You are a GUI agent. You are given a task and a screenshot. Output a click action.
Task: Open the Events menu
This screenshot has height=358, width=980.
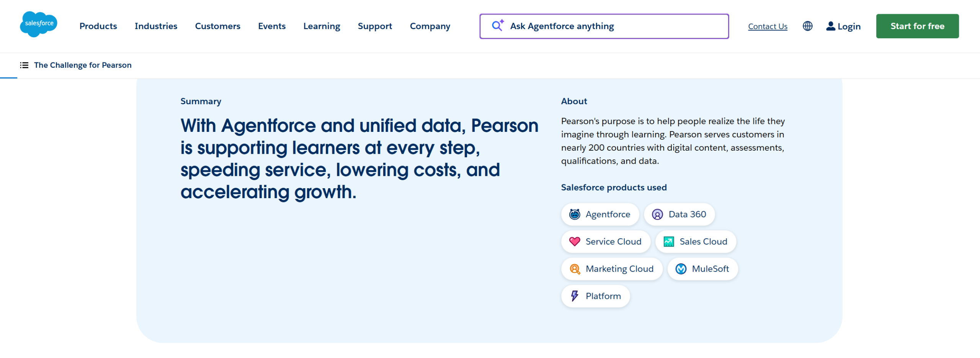point(272,26)
